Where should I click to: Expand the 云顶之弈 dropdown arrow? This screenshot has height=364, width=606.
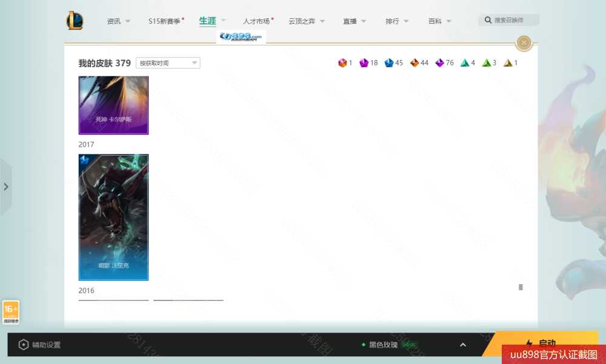(322, 21)
